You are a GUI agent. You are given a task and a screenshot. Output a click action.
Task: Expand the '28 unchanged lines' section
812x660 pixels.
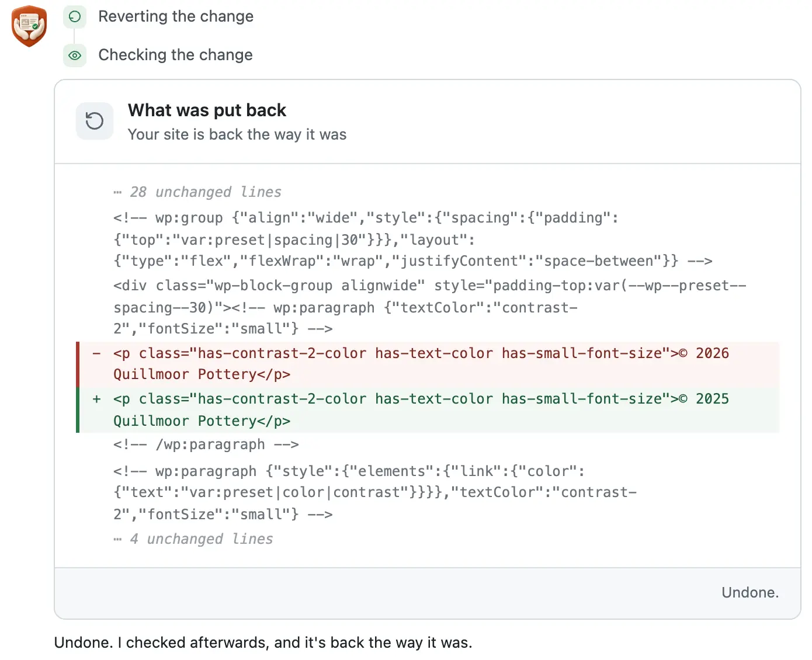pos(197,192)
